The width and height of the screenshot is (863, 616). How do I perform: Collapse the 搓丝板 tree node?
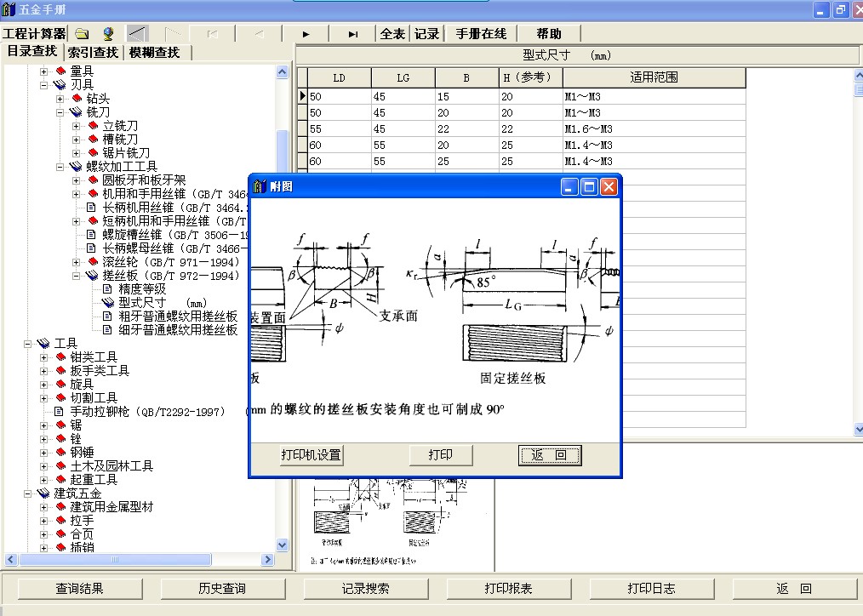[x=76, y=277]
